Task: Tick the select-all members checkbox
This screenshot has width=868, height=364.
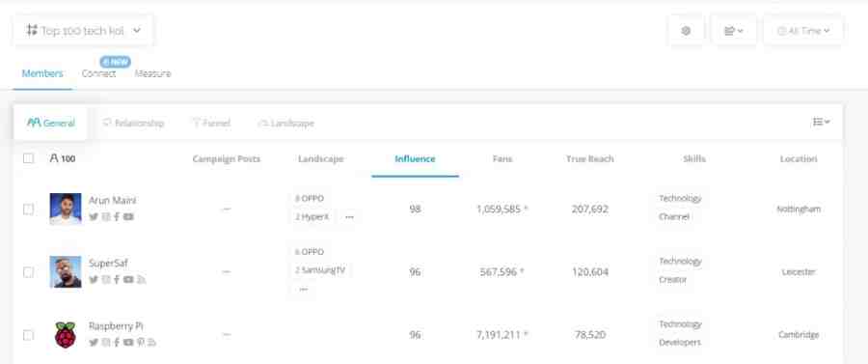Action: tap(28, 158)
